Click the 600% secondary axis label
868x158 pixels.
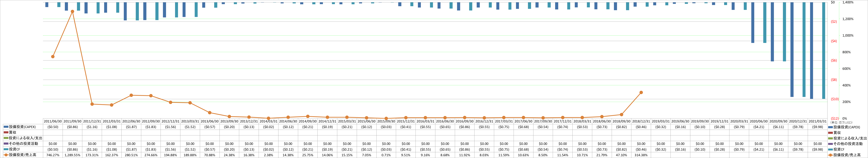(x=846, y=69)
